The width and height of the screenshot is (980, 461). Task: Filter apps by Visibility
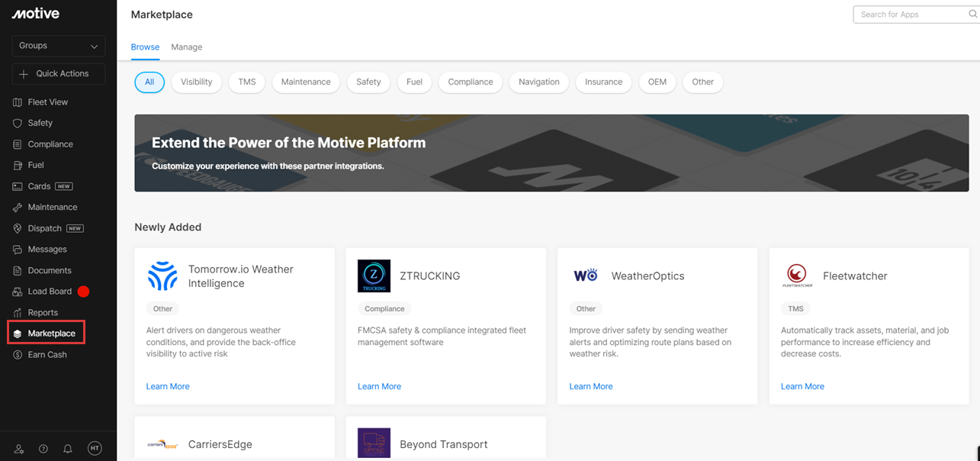click(197, 82)
